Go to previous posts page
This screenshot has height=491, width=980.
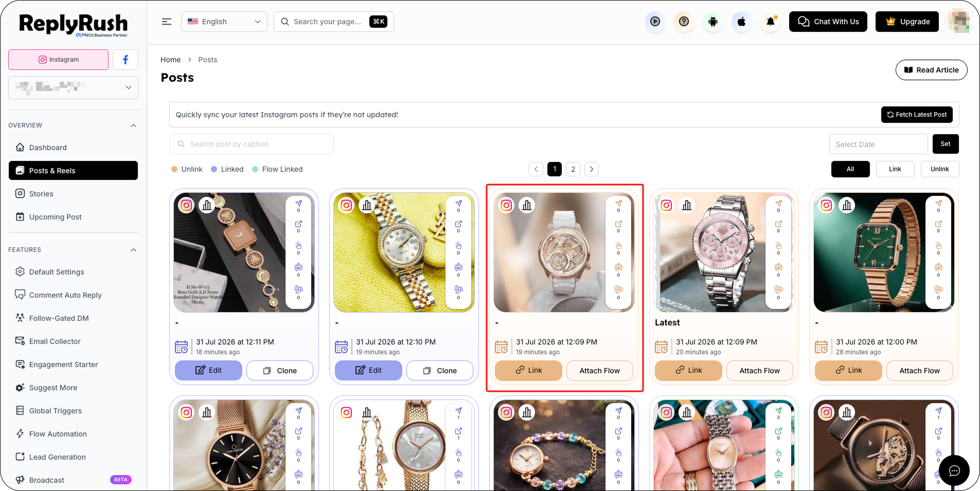[x=536, y=169]
